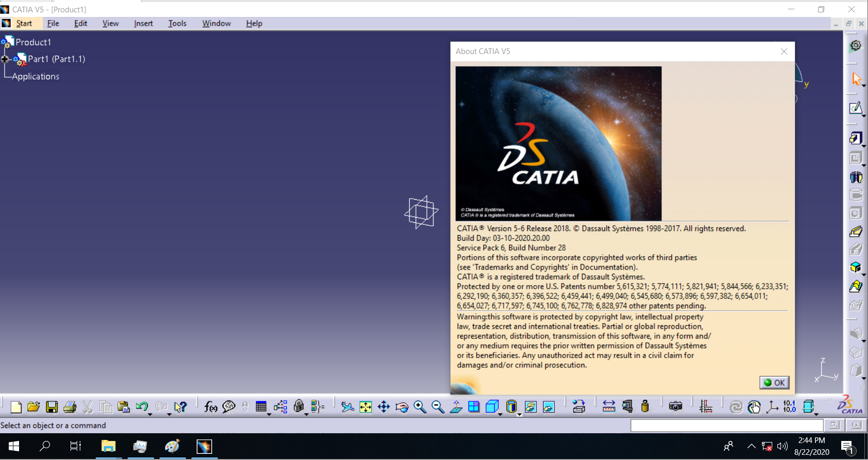Activate the What's This help cursor icon
Screen dimensions: 868x460
click(x=180, y=407)
